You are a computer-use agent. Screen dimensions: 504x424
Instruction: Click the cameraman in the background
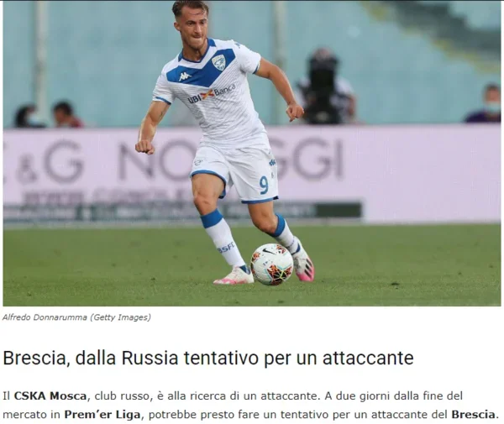(x=324, y=87)
